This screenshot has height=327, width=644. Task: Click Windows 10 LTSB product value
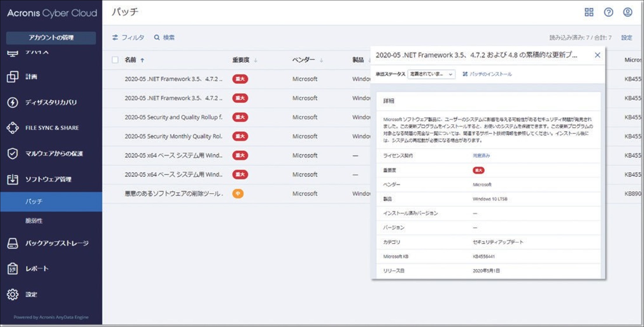pos(490,199)
